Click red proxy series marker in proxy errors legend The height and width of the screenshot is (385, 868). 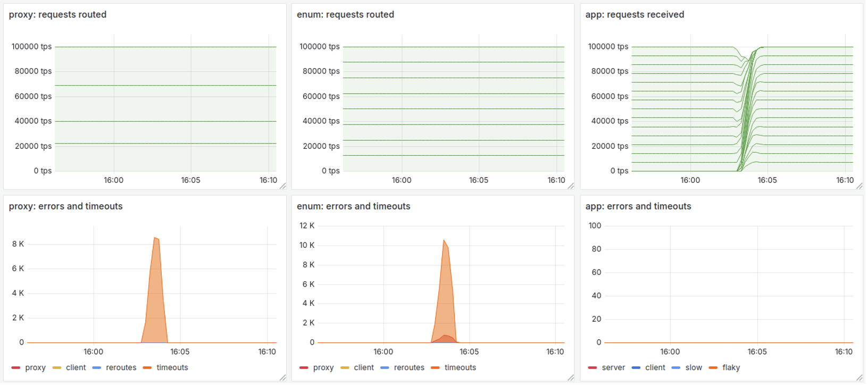(x=15, y=368)
